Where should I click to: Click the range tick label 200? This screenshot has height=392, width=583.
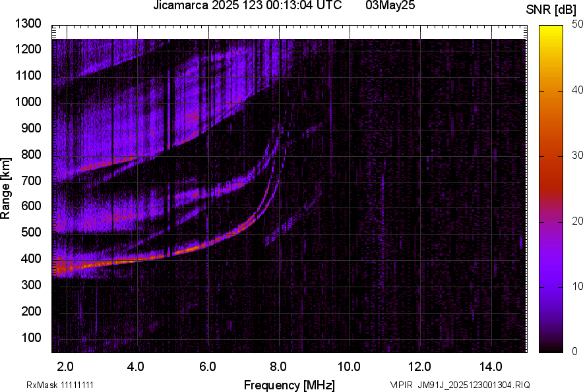31,311
